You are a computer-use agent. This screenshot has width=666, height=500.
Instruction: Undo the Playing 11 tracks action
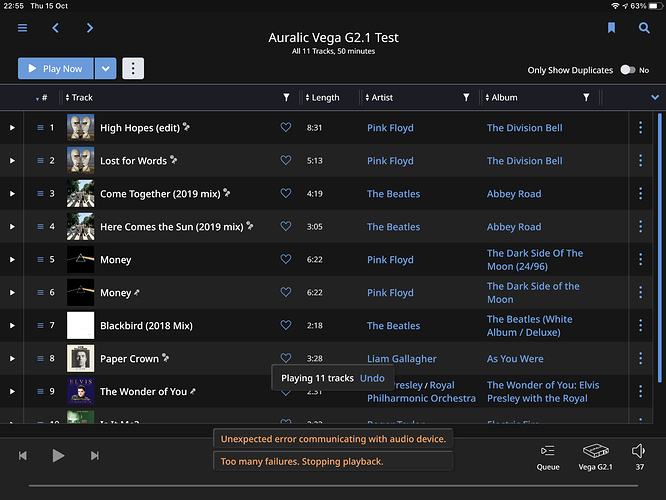pyautogui.click(x=372, y=378)
